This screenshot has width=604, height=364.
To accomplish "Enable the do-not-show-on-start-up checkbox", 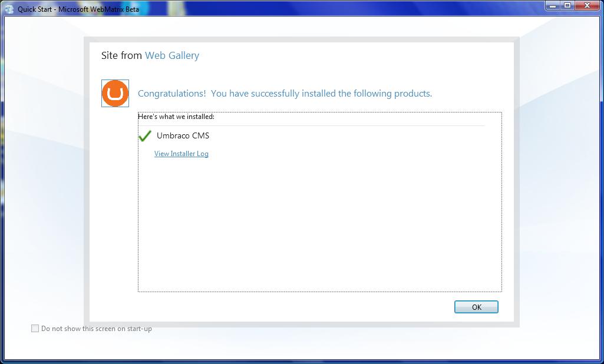I will pos(35,329).
